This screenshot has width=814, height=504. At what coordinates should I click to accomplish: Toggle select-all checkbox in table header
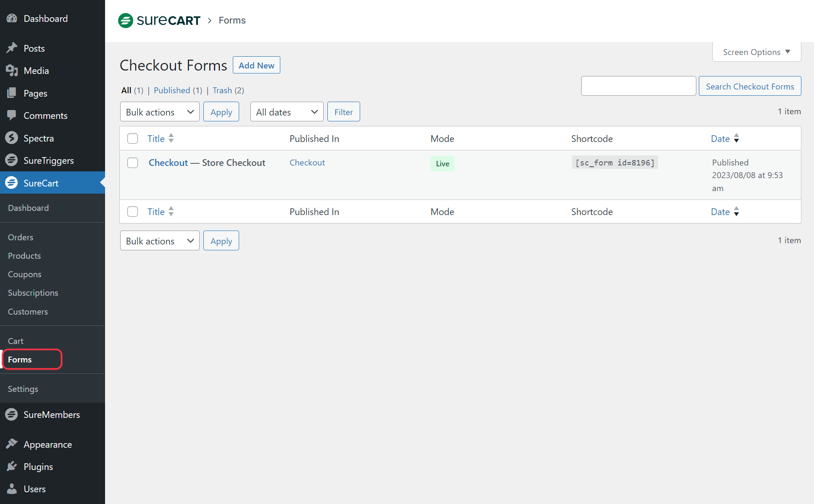click(x=132, y=139)
